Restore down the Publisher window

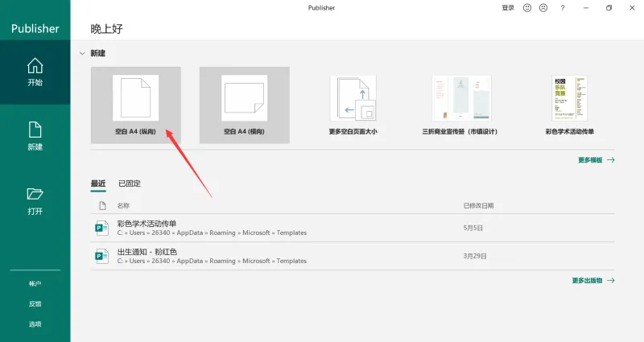click(609, 8)
